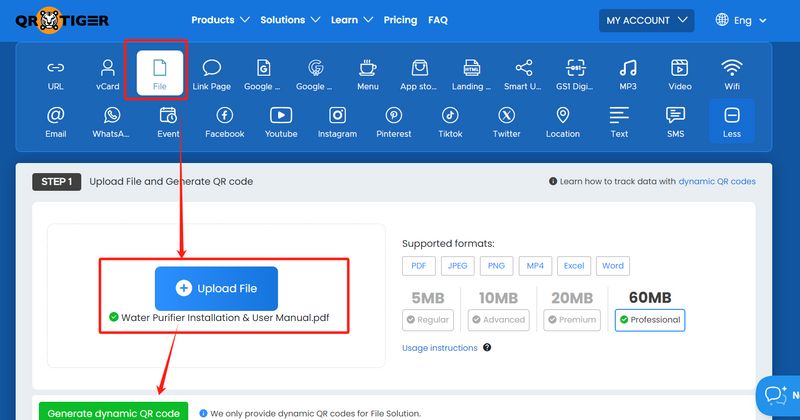Image resolution: width=800 pixels, height=420 pixels.
Task: Select the JPEG format tag
Action: pos(458,266)
